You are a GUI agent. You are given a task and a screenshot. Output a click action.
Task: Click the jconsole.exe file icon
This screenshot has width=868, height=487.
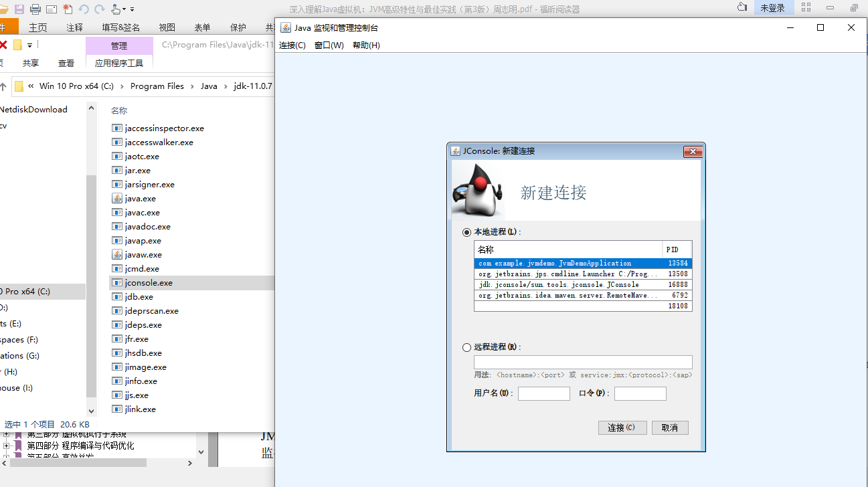point(116,283)
